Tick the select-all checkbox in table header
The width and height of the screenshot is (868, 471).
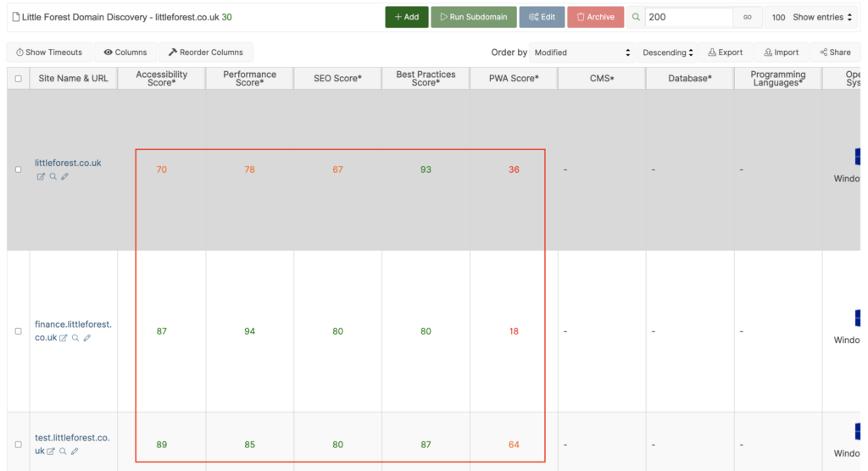(19, 79)
